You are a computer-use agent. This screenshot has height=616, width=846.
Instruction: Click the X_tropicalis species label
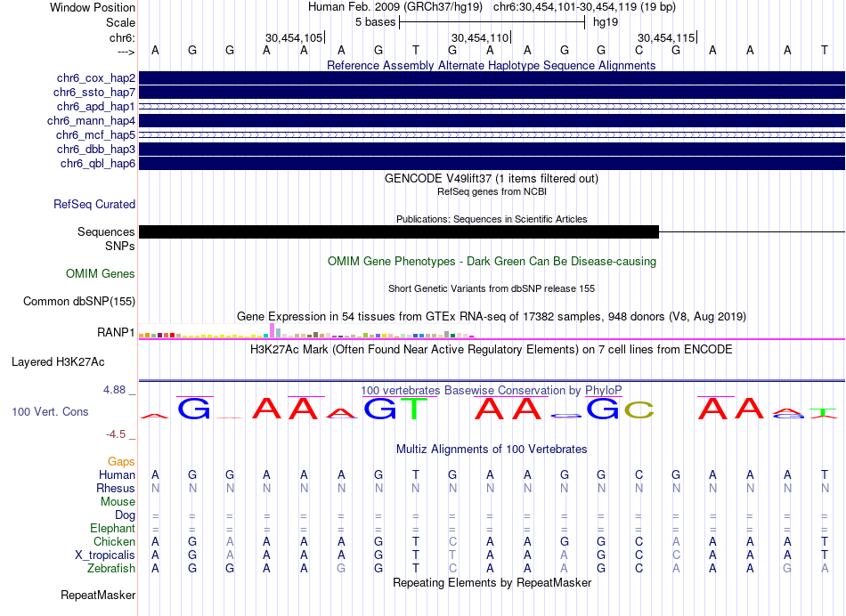pos(105,555)
